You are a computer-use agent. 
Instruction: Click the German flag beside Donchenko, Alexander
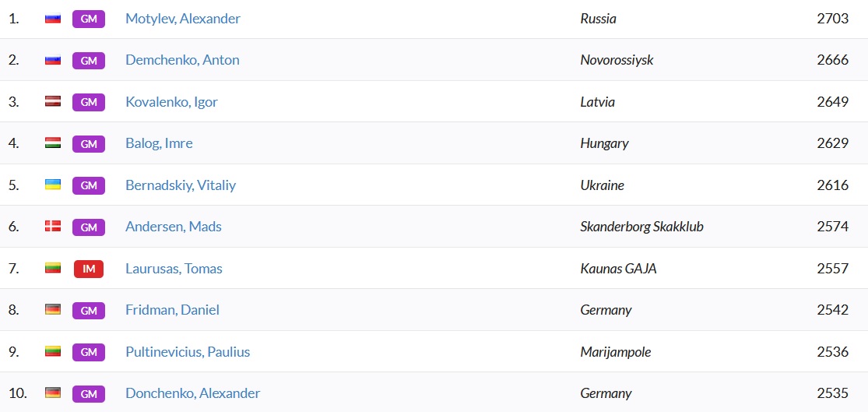53,393
